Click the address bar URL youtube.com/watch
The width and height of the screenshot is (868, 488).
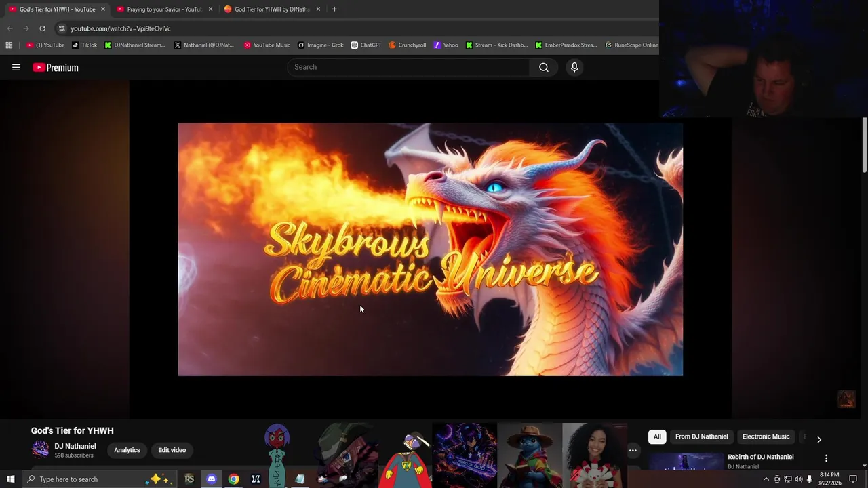click(x=121, y=28)
